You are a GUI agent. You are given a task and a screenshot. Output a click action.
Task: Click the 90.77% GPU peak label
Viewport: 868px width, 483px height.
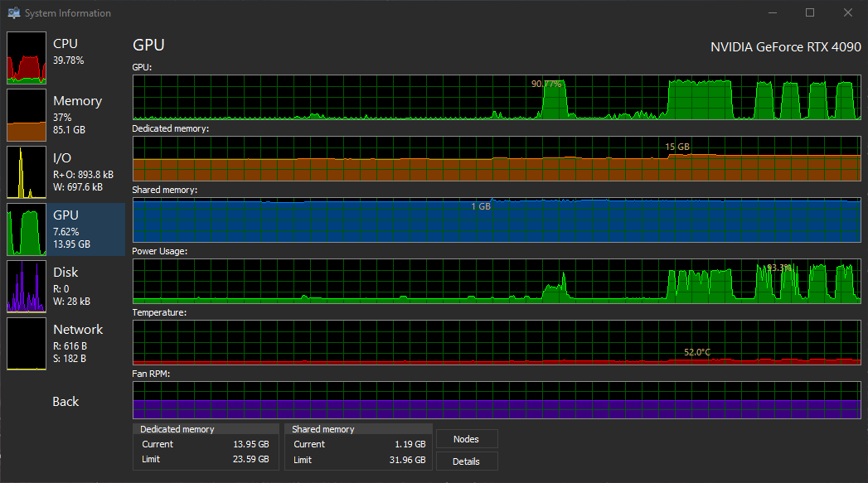pos(546,85)
